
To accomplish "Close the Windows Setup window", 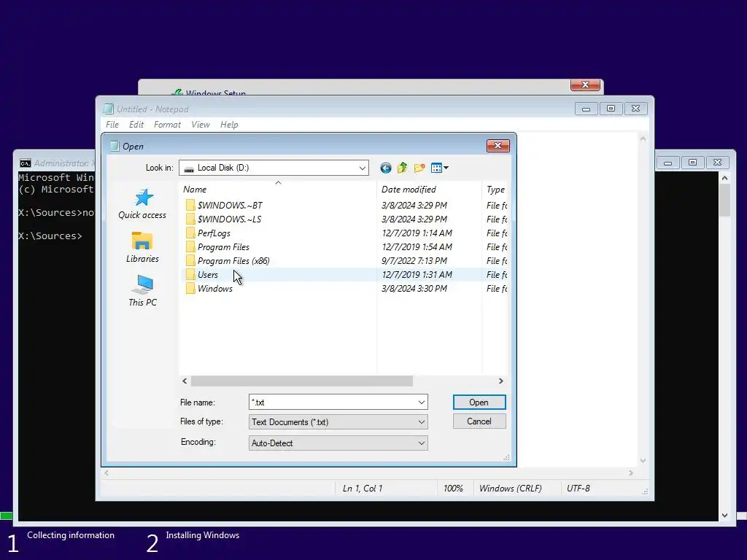I will (586, 85).
